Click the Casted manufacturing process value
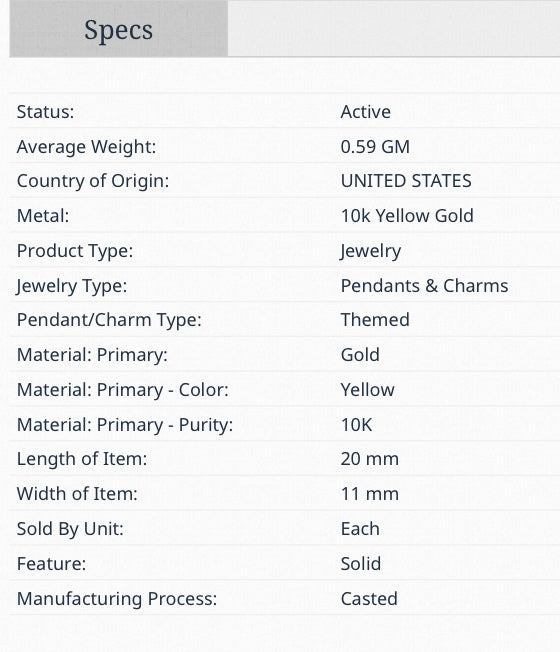560x652 pixels. coord(369,599)
